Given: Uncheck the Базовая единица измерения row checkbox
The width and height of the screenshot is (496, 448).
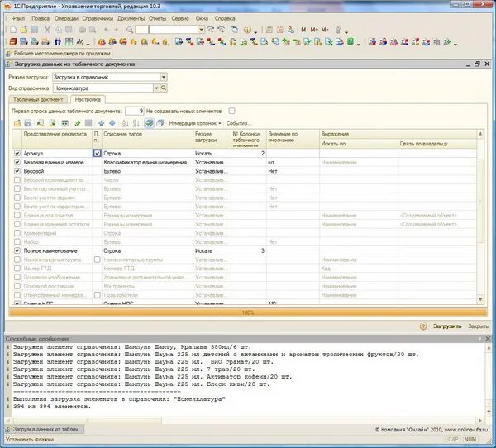Looking at the screenshot, I should click(x=17, y=162).
